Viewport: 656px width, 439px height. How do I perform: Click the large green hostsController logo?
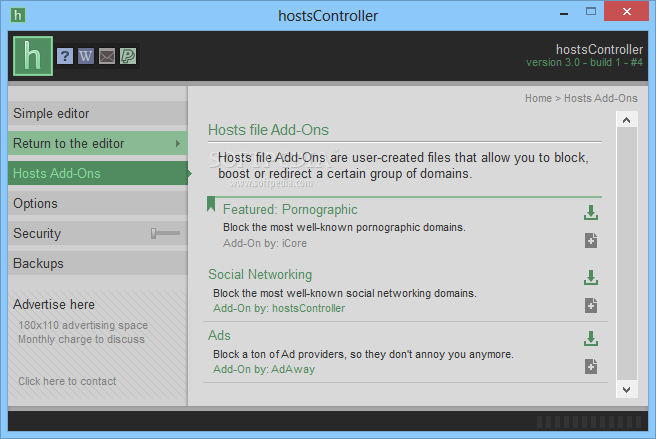(x=33, y=56)
